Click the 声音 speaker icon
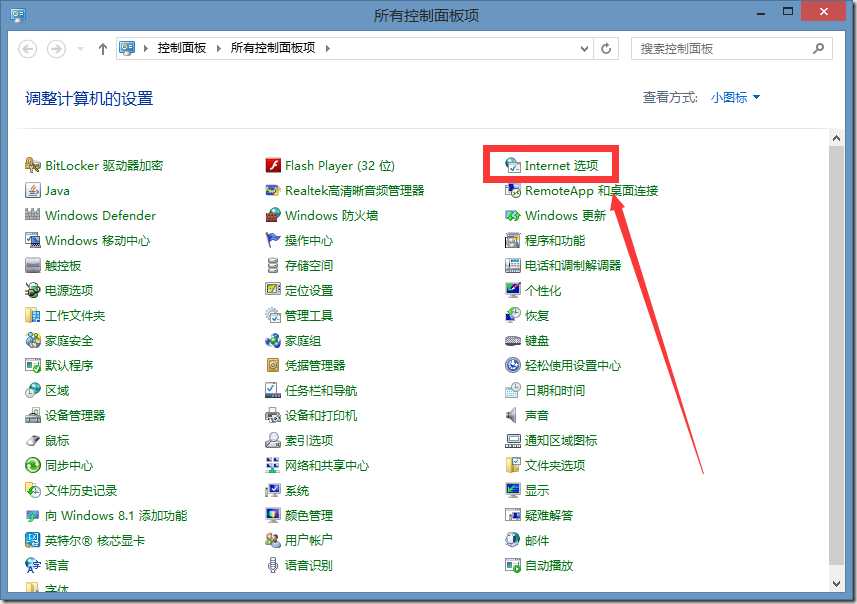Screen dimensions: 857x604 (512, 415)
